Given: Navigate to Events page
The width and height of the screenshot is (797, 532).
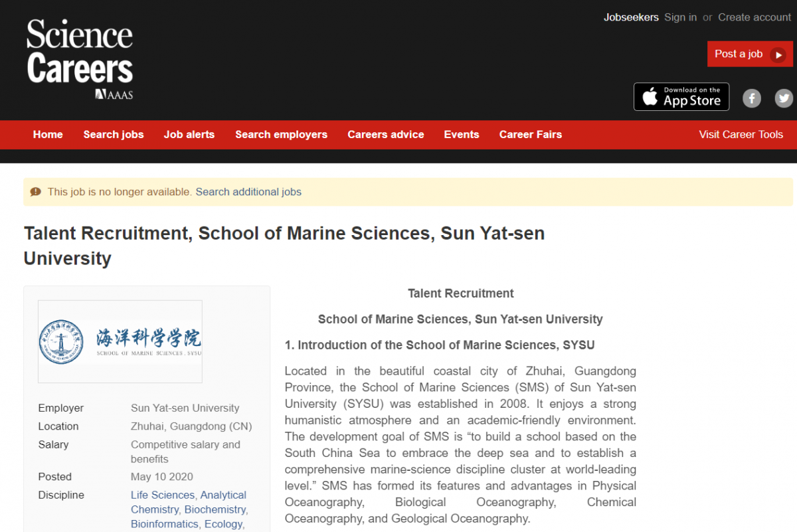Looking at the screenshot, I should (462, 134).
